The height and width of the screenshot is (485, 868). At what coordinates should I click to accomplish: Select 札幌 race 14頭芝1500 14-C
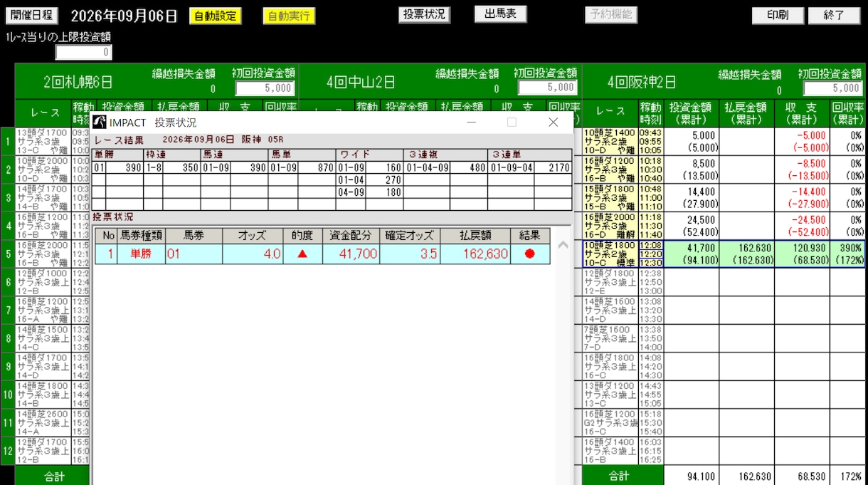(43, 338)
